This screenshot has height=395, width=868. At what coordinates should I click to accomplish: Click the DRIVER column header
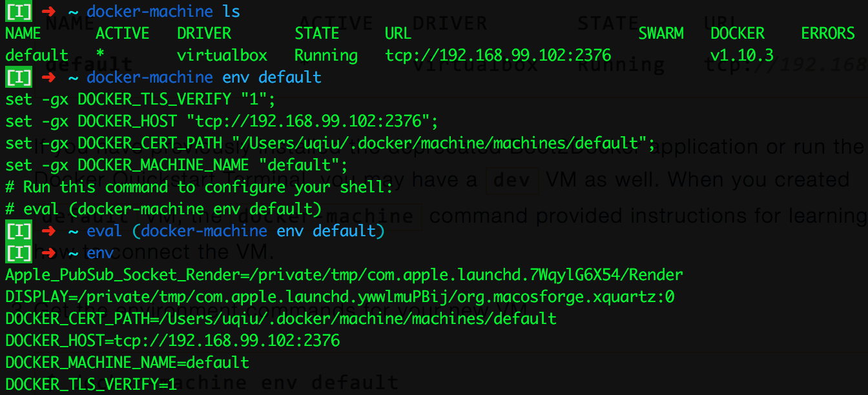click(204, 34)
